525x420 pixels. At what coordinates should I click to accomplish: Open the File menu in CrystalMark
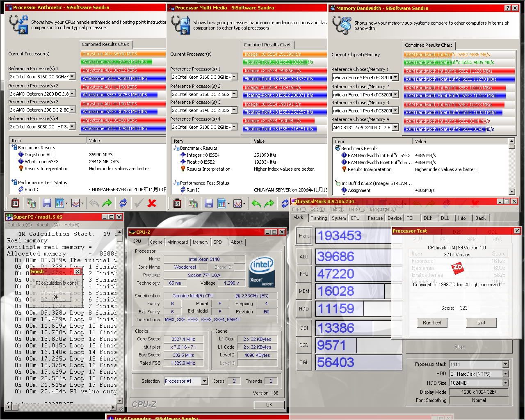[x=299, y=209]
